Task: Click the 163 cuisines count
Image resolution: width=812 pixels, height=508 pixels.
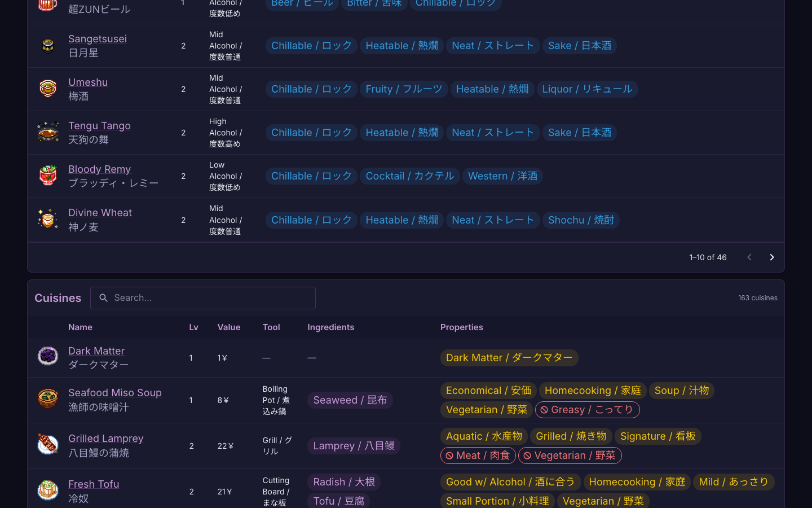Action: tap(758, 298)
